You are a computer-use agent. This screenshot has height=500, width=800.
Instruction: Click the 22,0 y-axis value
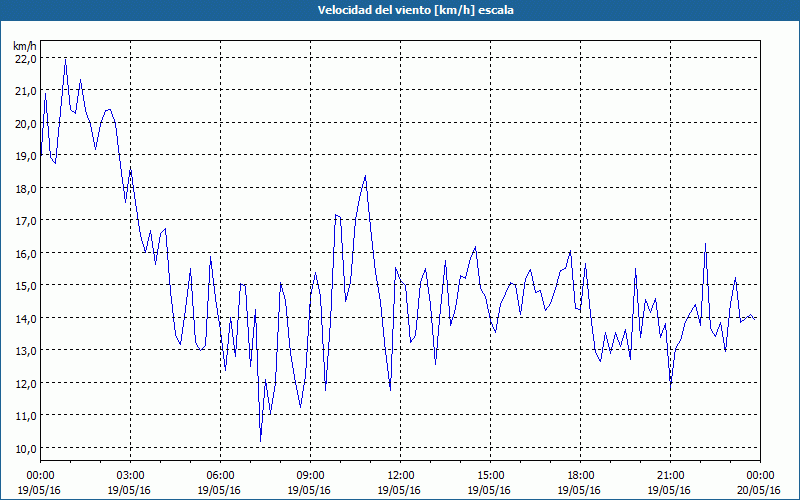tap(26, 59)
